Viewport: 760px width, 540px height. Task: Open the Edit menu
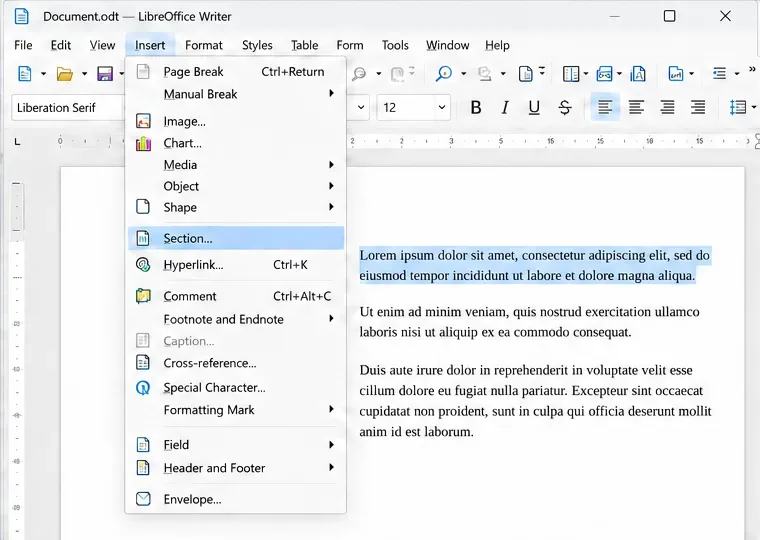[x=61, y=45]
